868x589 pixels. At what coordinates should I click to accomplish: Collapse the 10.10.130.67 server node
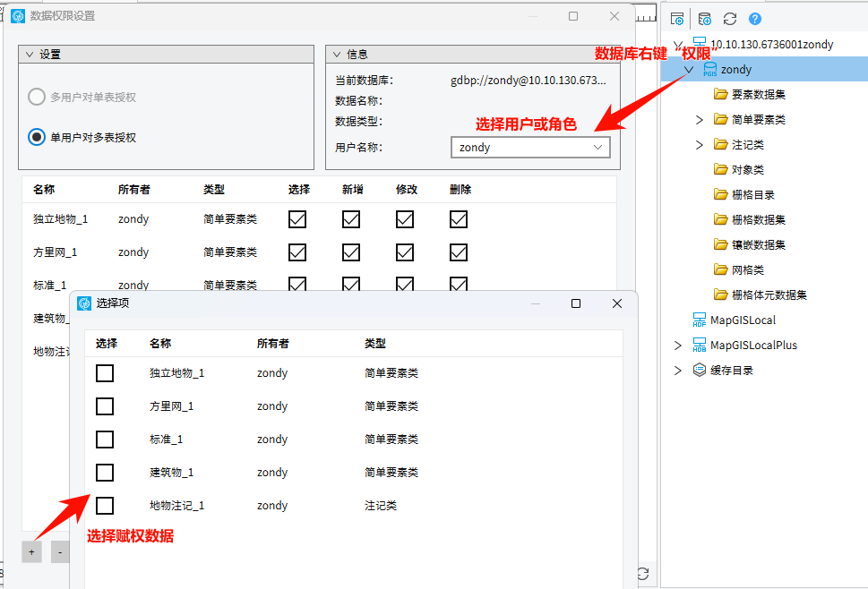[x=677, y=45]
